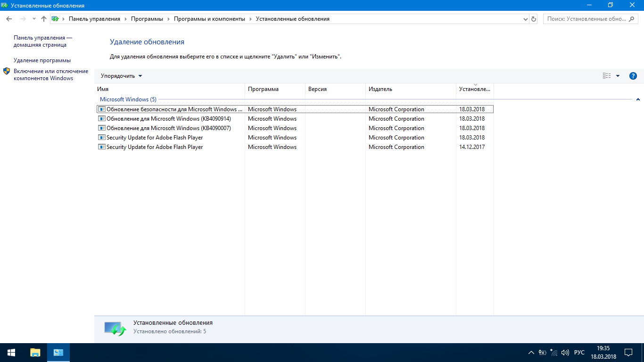Expand the chevron after Программы и компоненты
644x362 pixels.
click(250, 19)
